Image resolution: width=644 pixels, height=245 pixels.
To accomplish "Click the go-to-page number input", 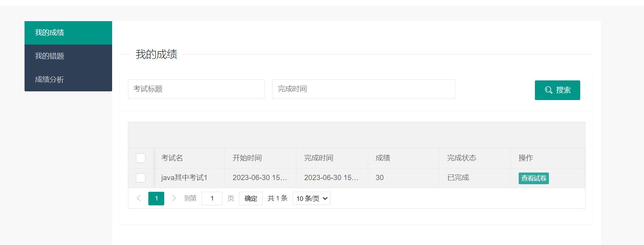I will (x=212, y=199).
